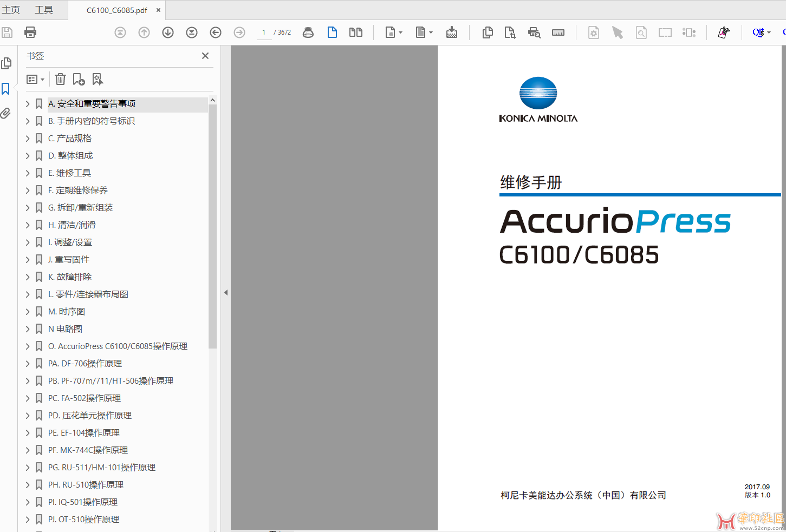Select the ruler measuring tool icon
The width and height of the screenshot is (786, 532).
[x=558, y=32]
